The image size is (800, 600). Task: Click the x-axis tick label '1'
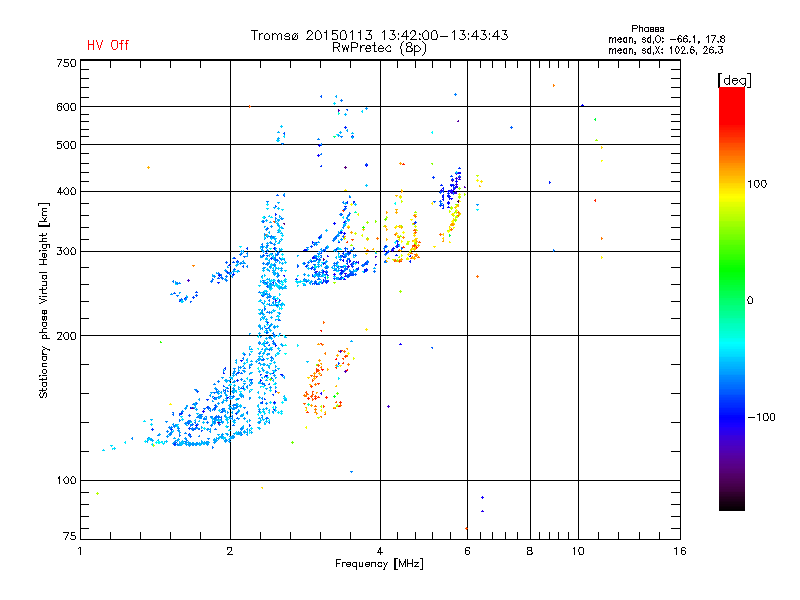point(80,551)
